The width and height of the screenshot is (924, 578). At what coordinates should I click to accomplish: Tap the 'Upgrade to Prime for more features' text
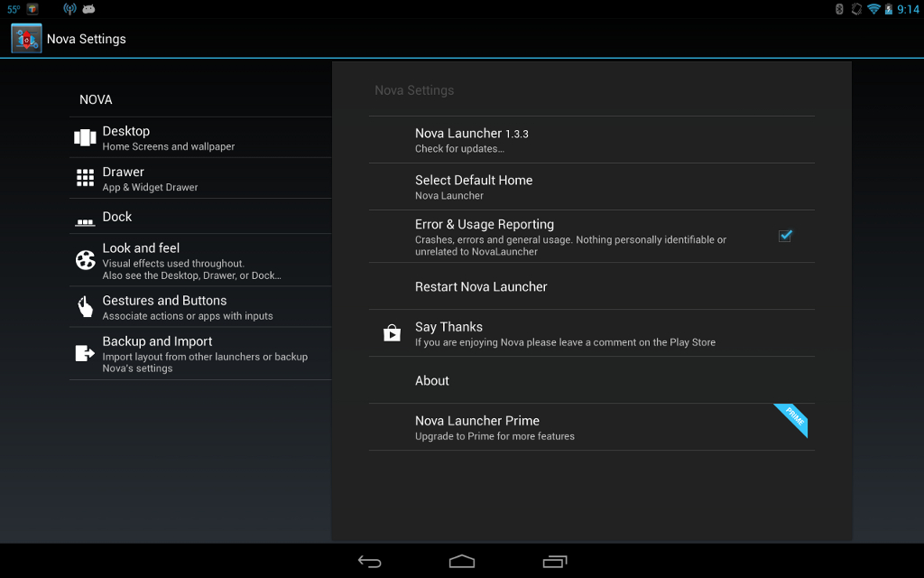click(x=494, y=436)
